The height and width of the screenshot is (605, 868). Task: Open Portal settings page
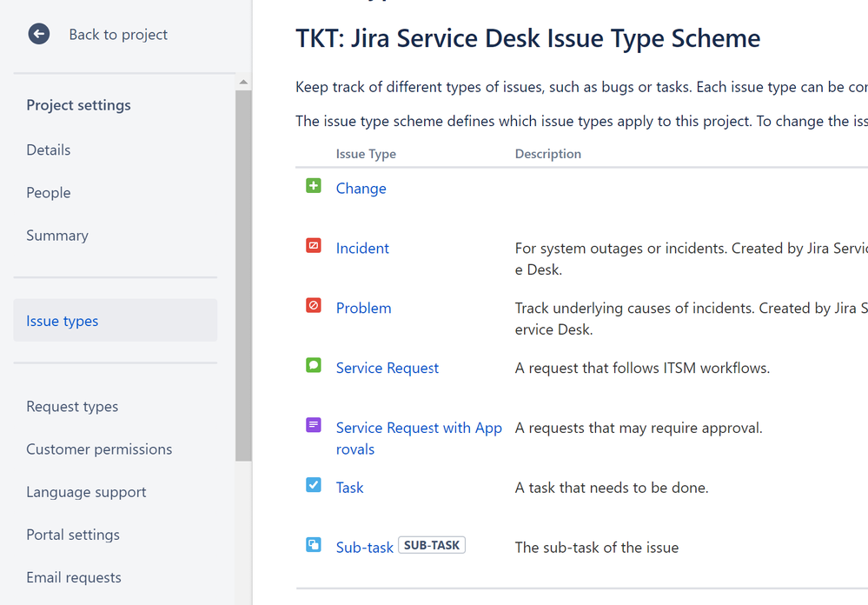click(73, 535)
